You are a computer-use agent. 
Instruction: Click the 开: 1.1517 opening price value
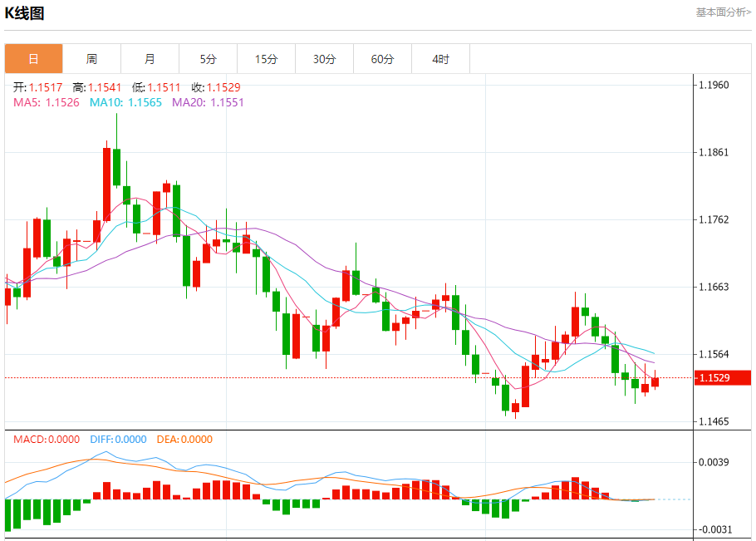37,87
